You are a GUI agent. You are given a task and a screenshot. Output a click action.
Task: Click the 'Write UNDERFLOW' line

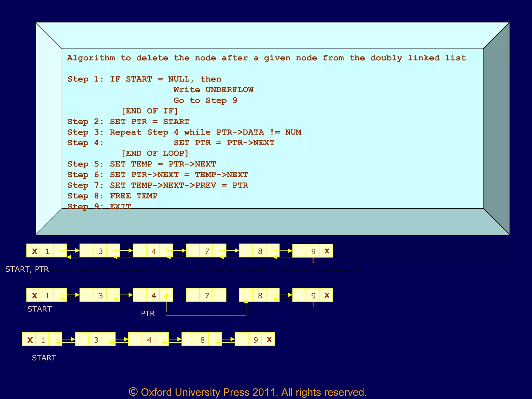(x=213, y=90)
